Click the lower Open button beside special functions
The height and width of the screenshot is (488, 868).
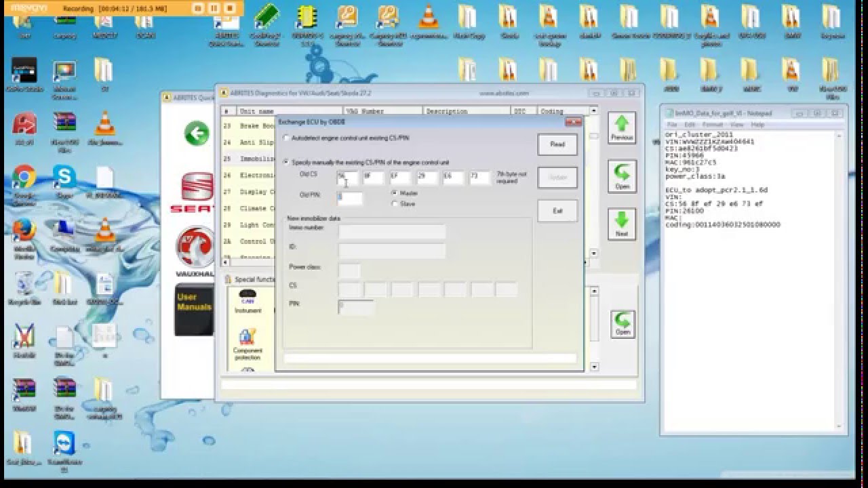[x=622, y=323]
